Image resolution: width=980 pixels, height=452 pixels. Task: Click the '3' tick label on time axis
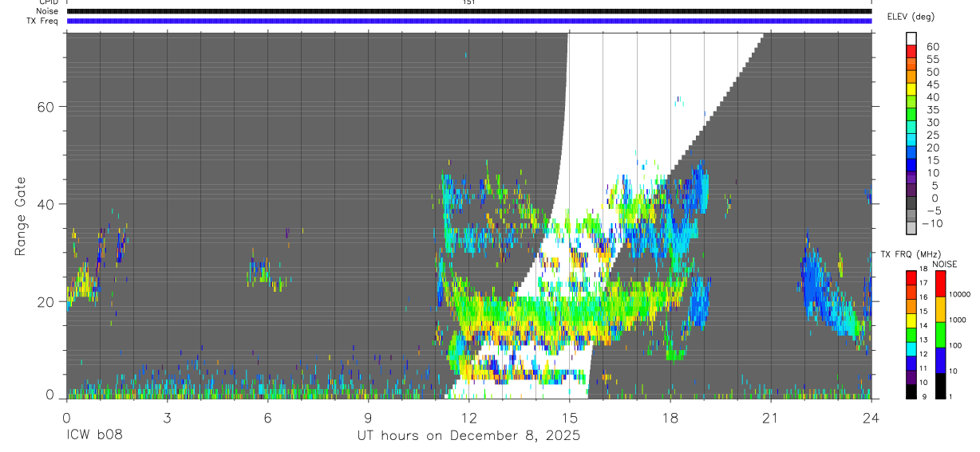(167, 417)
